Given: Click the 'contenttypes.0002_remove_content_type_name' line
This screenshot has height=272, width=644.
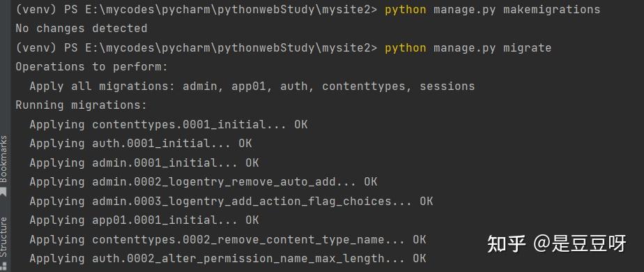Looking at the screenshot, I should click(227, 239).
